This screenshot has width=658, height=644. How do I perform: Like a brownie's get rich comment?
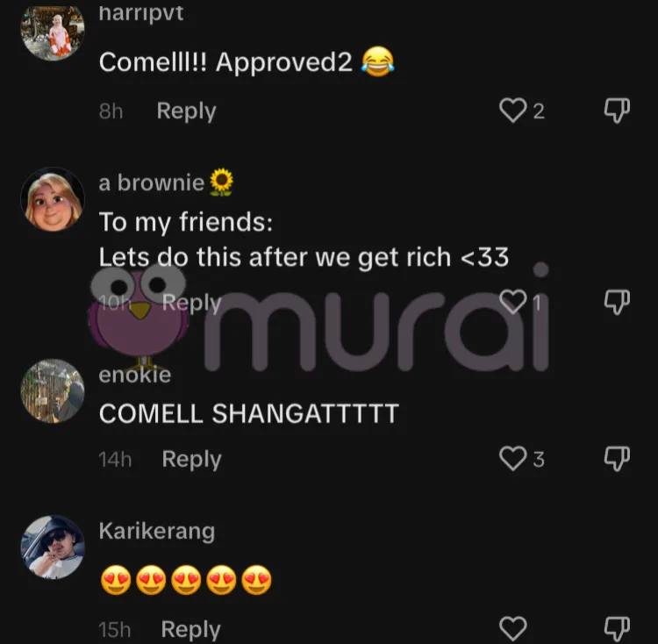(x=513, y=302)
